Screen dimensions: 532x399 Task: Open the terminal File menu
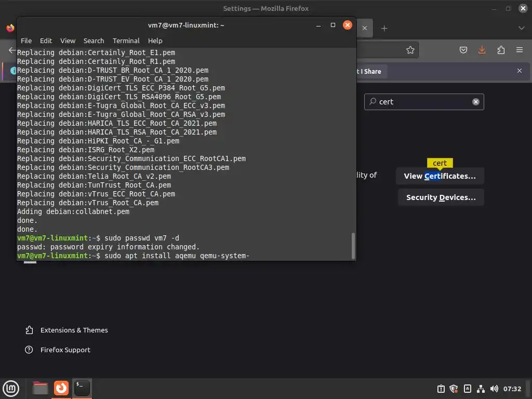26,41
